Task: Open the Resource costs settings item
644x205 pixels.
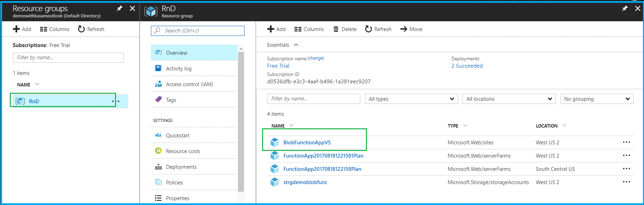Action: 194,151
